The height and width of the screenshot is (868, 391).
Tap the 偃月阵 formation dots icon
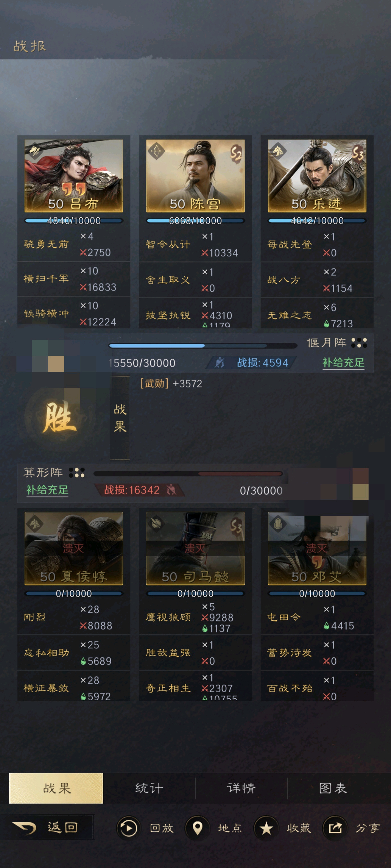tap(359, 343)
